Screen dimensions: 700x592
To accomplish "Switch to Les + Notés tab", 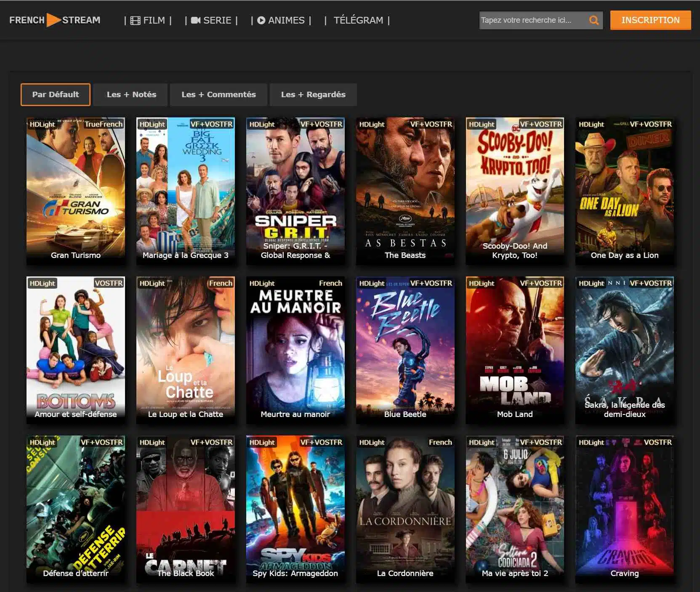I will click(x=131, y=95).
